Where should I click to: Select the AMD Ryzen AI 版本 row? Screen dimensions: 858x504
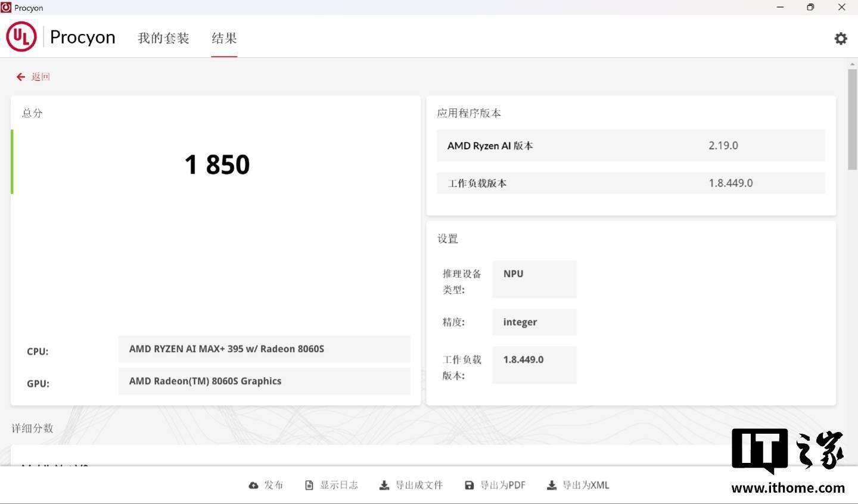630,146
